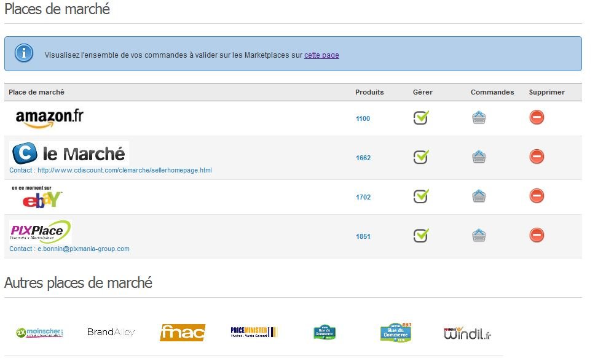Delete the eBay marketplace entry
Image resolution: width=598 pixels, height=364 pixels.
click(x=537, y=196)
